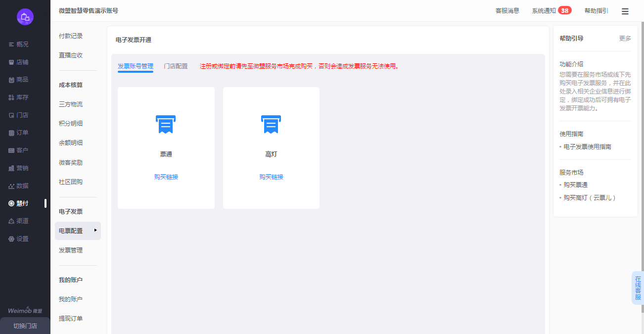Open the 在线客服 floating button
Image resolution: width=644 pixels, height=334 pixels.
(638, 288)
